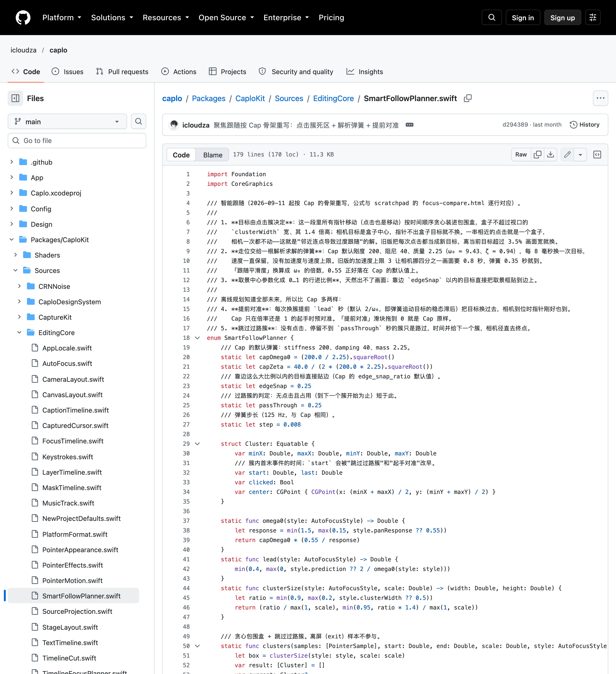Sign up for GitHub
Image resolution: width=616 pixels, height=674 pixels.
point(563,17)
